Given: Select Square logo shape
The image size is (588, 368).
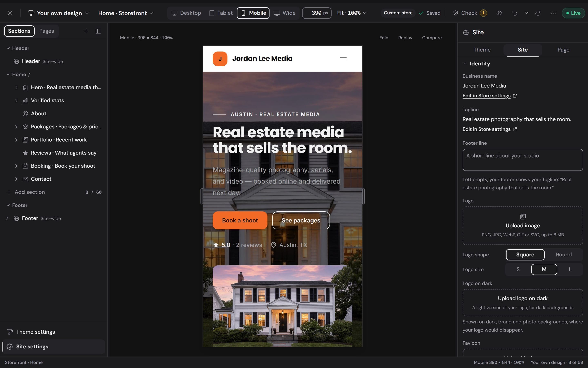Looking at the screenshot, I should (x=525, y=255).
